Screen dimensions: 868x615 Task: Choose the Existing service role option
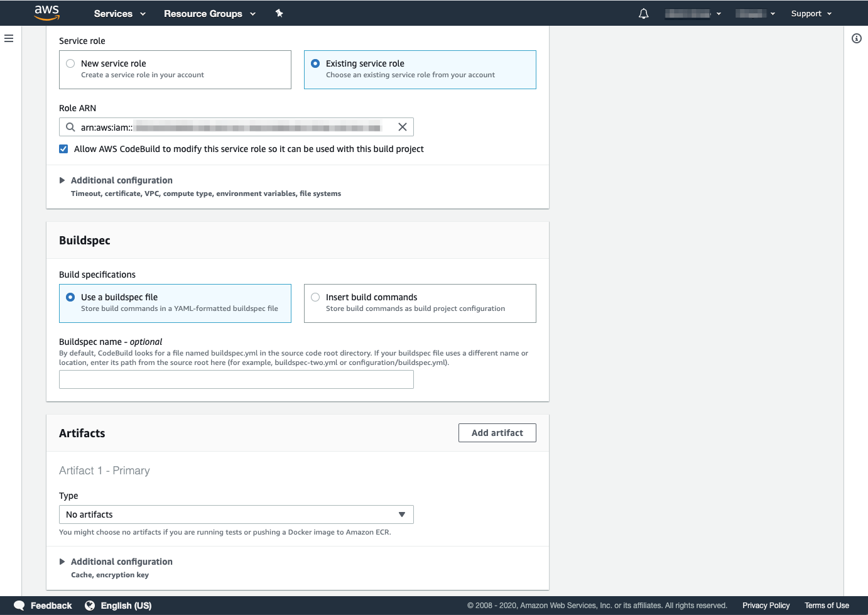click(x=315, y=63)
